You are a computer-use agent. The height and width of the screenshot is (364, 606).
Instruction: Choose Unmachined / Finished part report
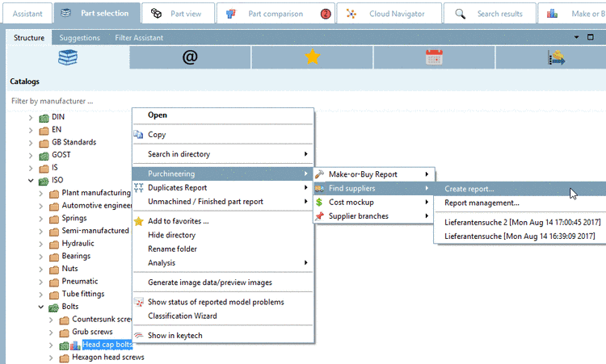[x=223, y=202]
